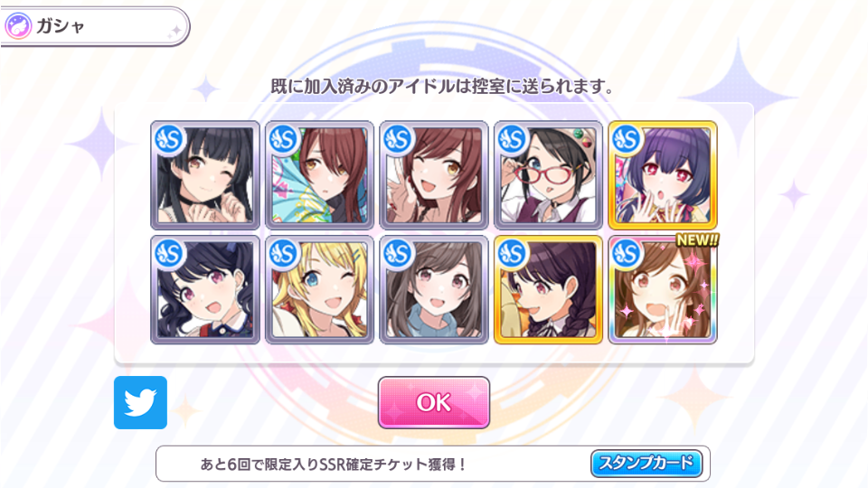Image resolution: width=868 pixels, height=488 pixels.
Task: Confirm results with the pink OK button
Action: pyautogui.click(x=433, y=402)
